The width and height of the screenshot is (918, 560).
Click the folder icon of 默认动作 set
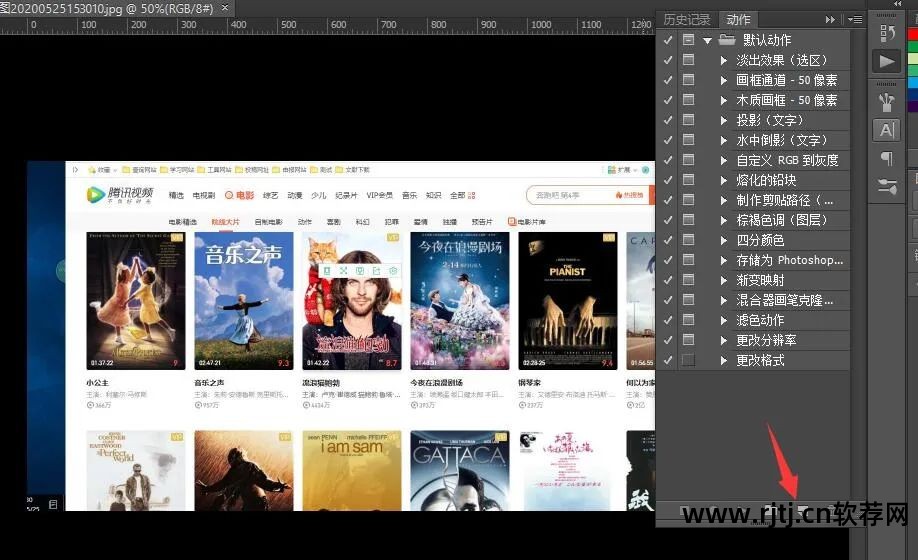[x=727, y=40]
